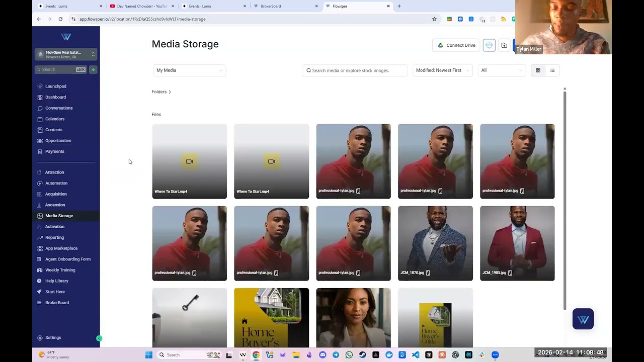The image size is (644, 362).
Task: Bookmark page with the star icon
Action: pyautogui.click(x=434, y=19)
